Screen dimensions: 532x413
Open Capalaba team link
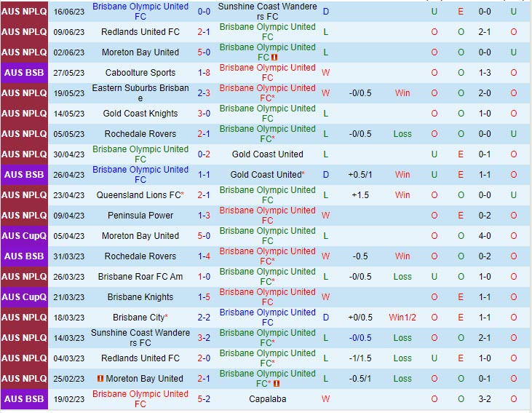(267, 398)
